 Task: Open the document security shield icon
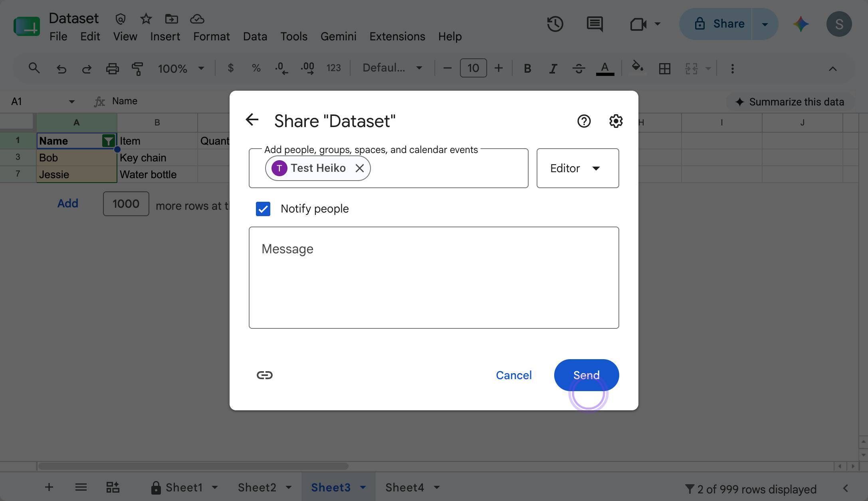(x=121, y=19)
